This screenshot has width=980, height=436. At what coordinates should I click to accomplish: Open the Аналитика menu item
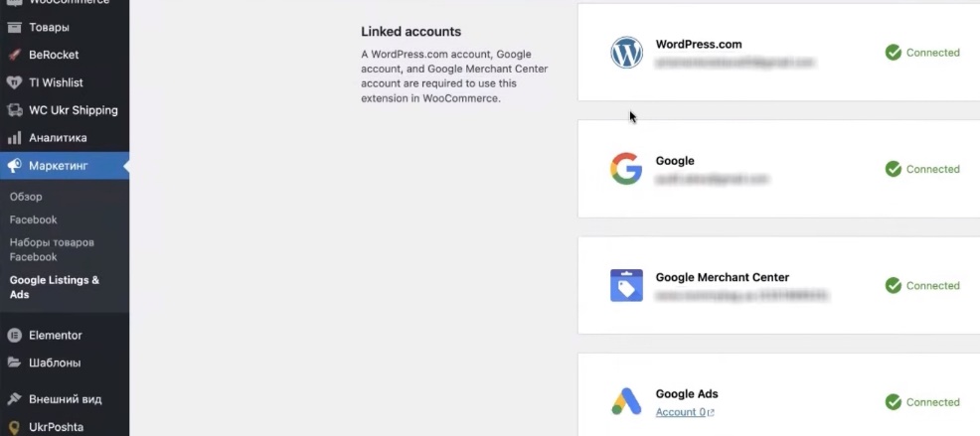(x=58, y=138)
